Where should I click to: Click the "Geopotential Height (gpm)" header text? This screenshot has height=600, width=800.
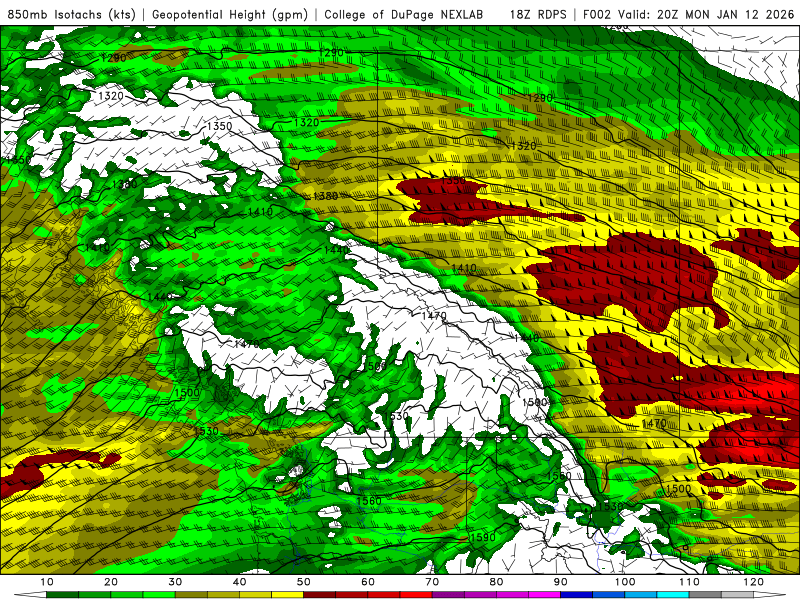230,15
